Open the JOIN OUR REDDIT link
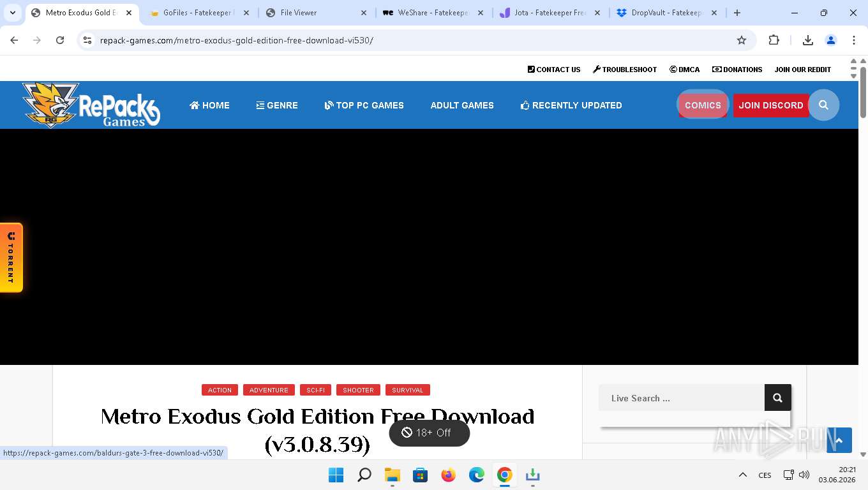Image resolution: width=868 pixels, height=490 pixels. [x=803, y=70]
